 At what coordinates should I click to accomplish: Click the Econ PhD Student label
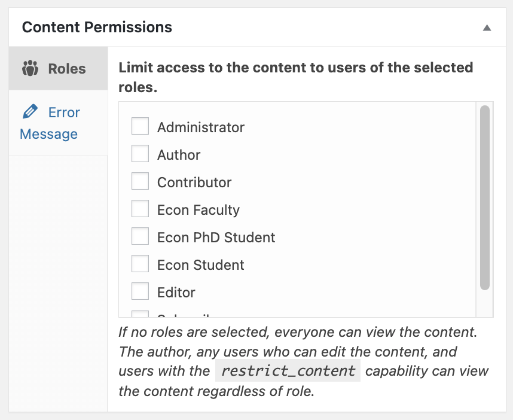(216, 238)
